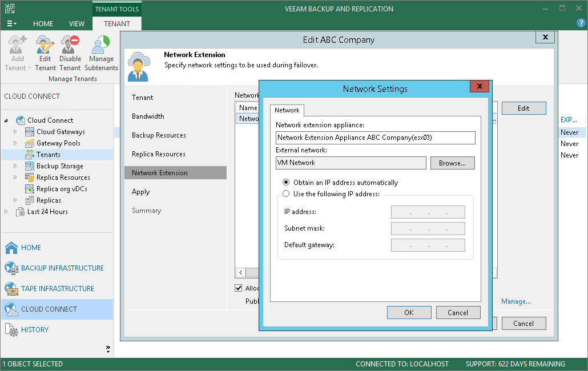Click the Home view house icon
This screenshot has height=371, width=588.
[x=11, y=247]
